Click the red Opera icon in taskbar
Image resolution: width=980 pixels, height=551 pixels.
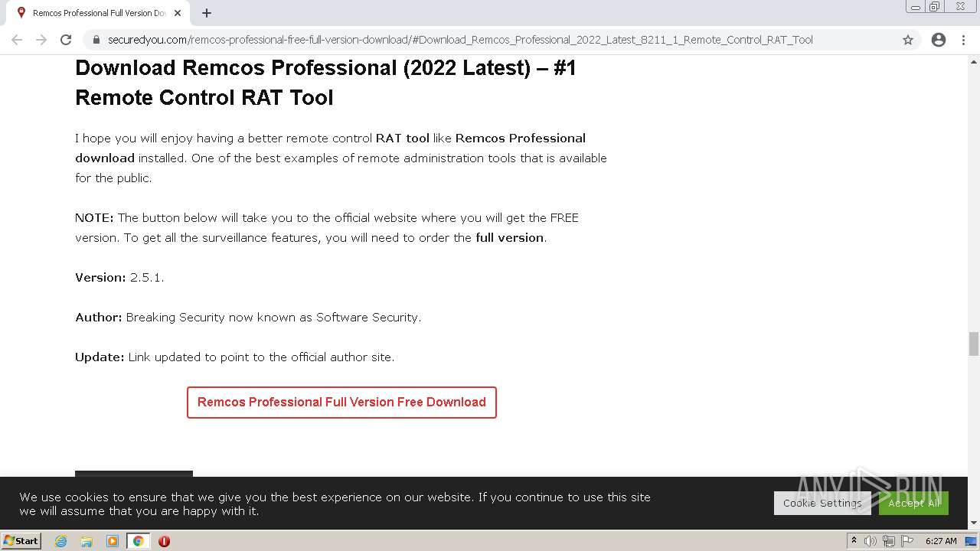(x=164, y=541)
